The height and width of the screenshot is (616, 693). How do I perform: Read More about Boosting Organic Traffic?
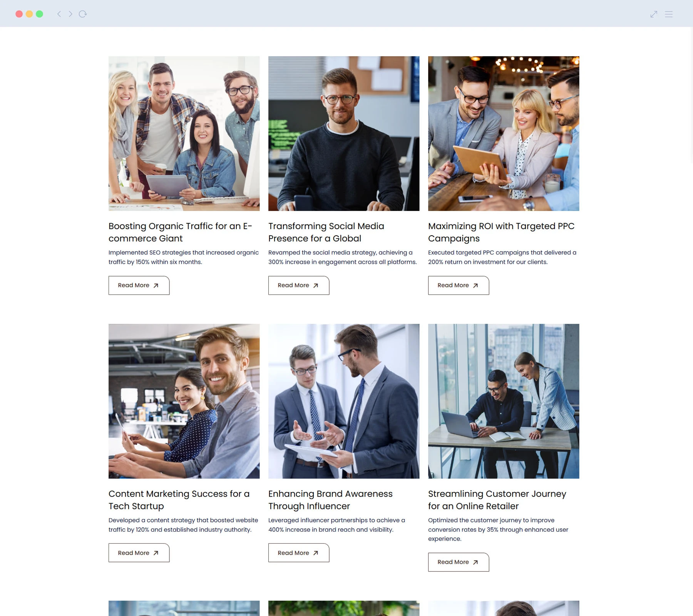(x=139, y=285)
